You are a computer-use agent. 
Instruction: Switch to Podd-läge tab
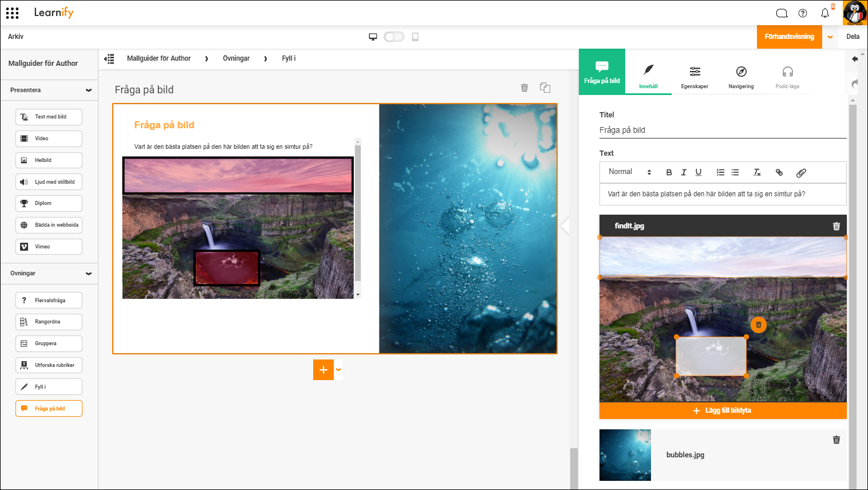(x=787, y=76)
